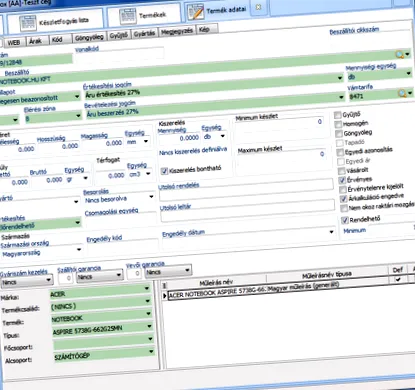This screenshot has width=415, height=390.
Task: Click the Termékek tab calendar icon
Action: [x=127, y=16]
